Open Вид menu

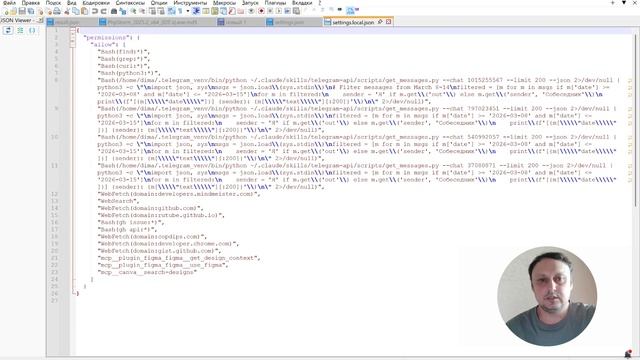tap(71, 2)
